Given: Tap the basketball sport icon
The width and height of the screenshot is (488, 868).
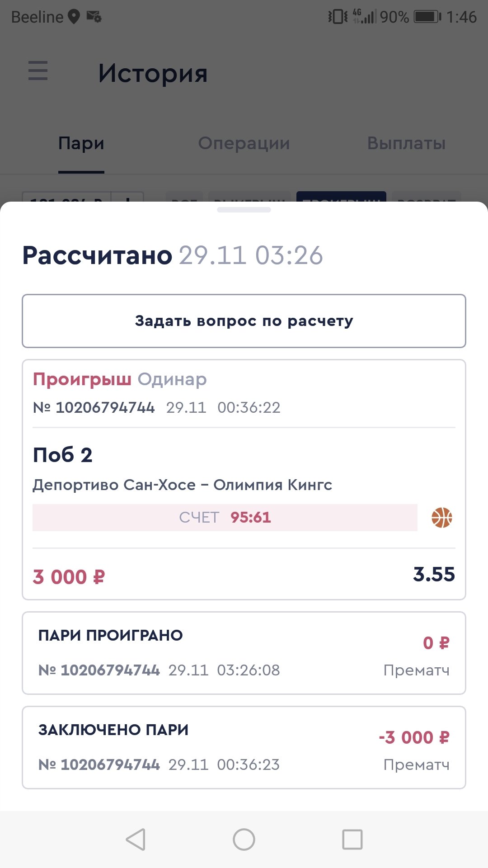Looking at the screenshot, I should tap(441, 518).
